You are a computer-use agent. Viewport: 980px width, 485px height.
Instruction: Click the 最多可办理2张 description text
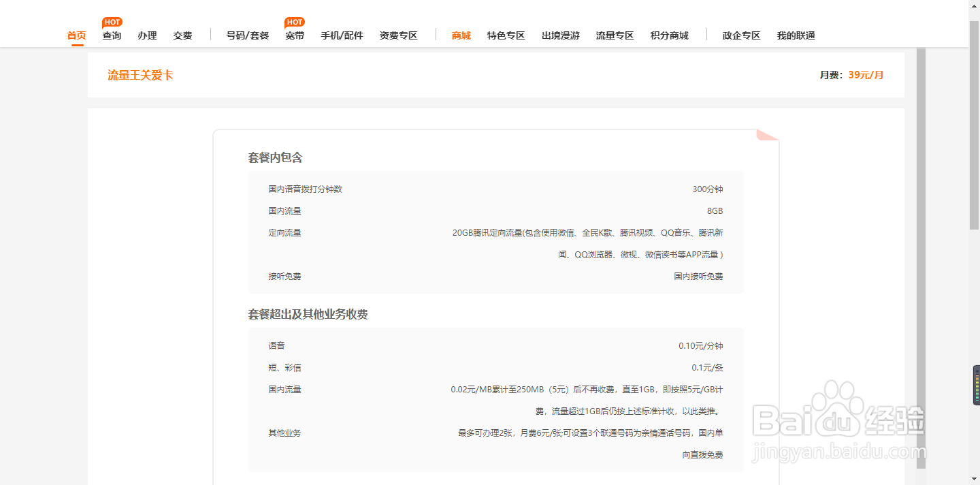click(x=591, y=444)
